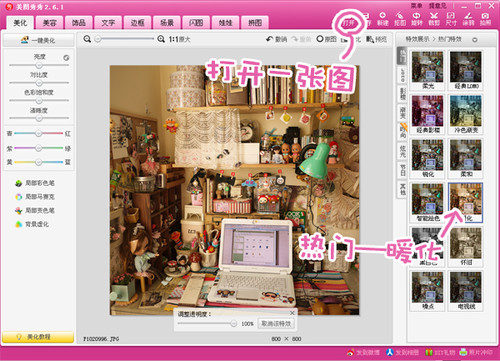Screen dimensions: 500x361
Task: Switch to the 美化 tab
Action: [x=20, y=22]
